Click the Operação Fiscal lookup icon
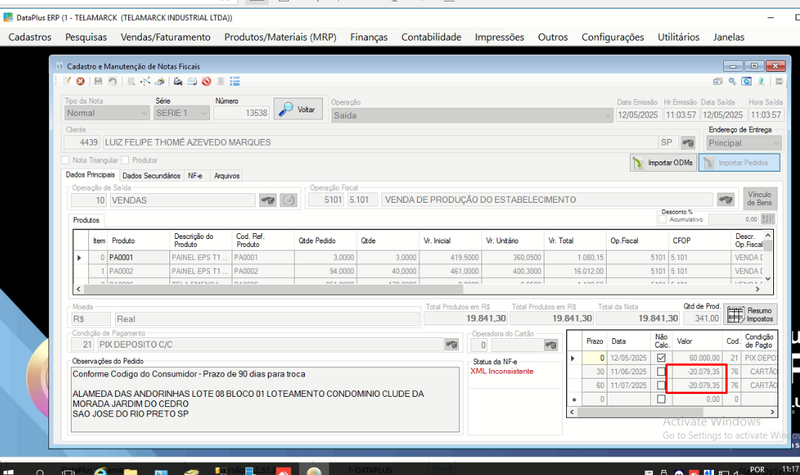 726,199
